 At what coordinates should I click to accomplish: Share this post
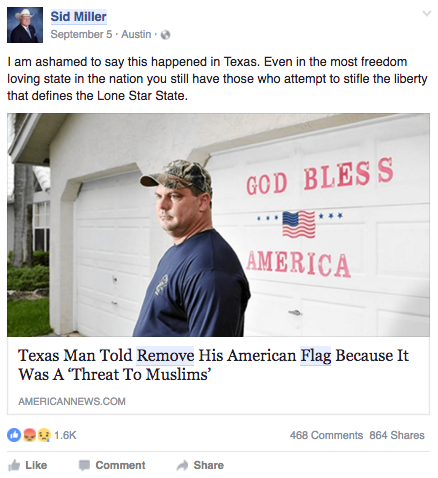coord(200,465)
